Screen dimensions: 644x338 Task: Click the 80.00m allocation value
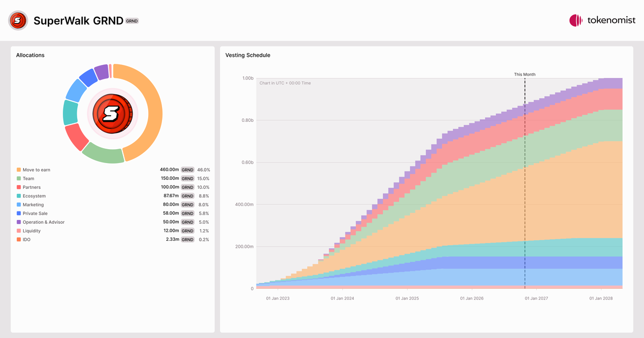171,204
